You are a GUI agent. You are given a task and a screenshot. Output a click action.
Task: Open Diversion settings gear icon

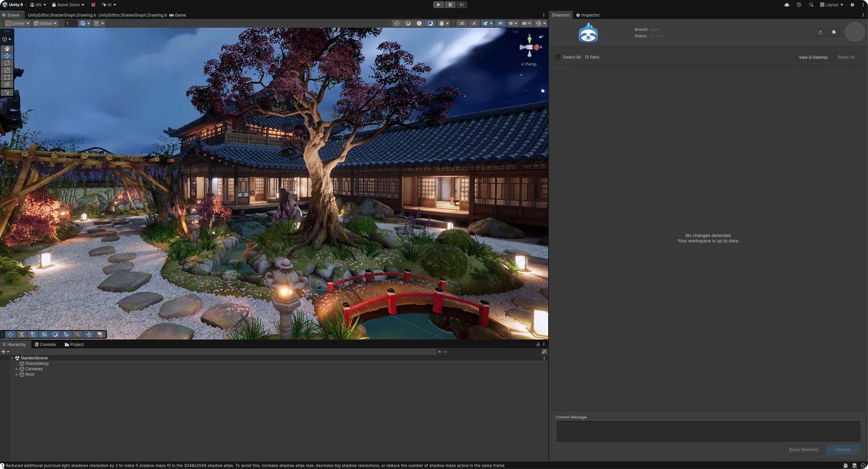point(834,32)
